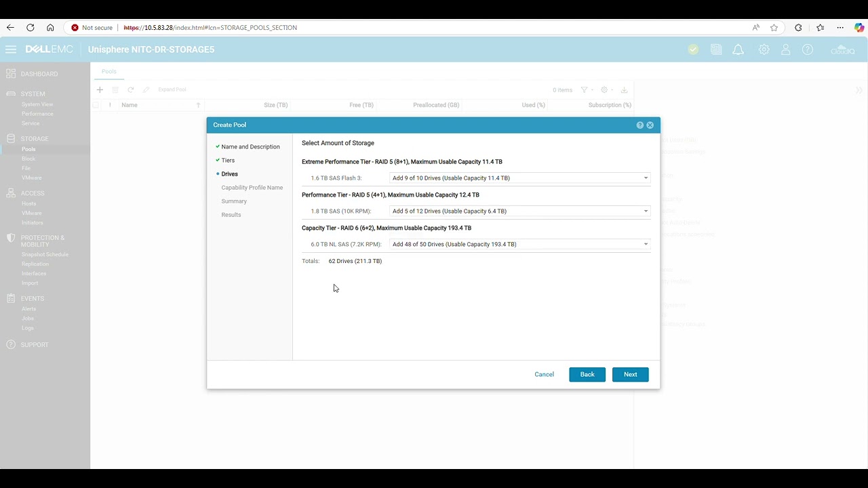The width and height of the screenshot is (868, 488).
Task: Open the running jobs icon in header
Action: [716, 49]
